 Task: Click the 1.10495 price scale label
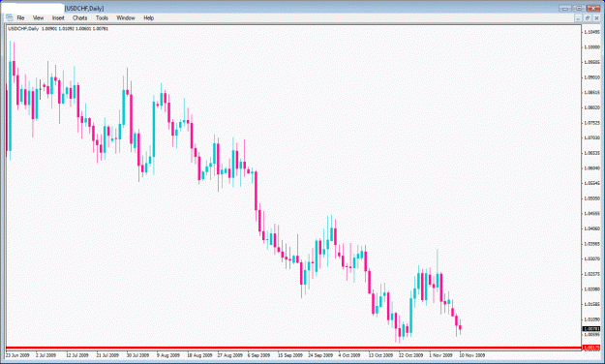click(x=591, y=32)
